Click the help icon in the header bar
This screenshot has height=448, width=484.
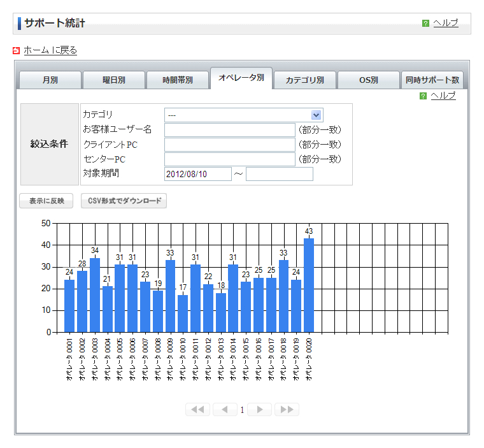coord(426,24)
